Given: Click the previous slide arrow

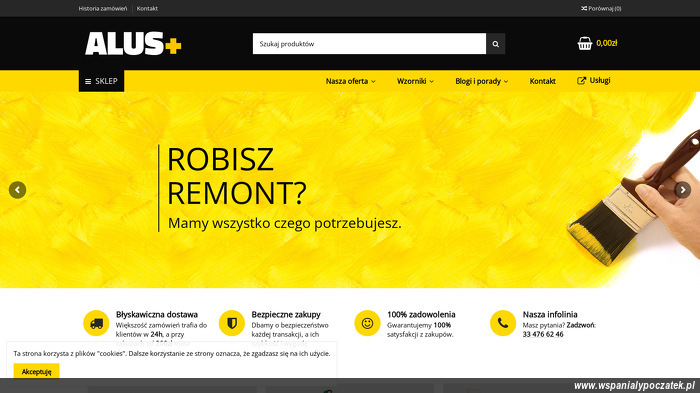Looking at the screenshot, I should tap(17, 190).
